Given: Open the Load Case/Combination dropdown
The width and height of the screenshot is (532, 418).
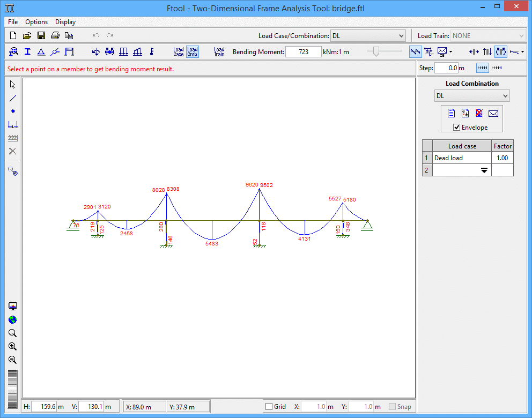Looking at the screenshot, I should (368, 36).
